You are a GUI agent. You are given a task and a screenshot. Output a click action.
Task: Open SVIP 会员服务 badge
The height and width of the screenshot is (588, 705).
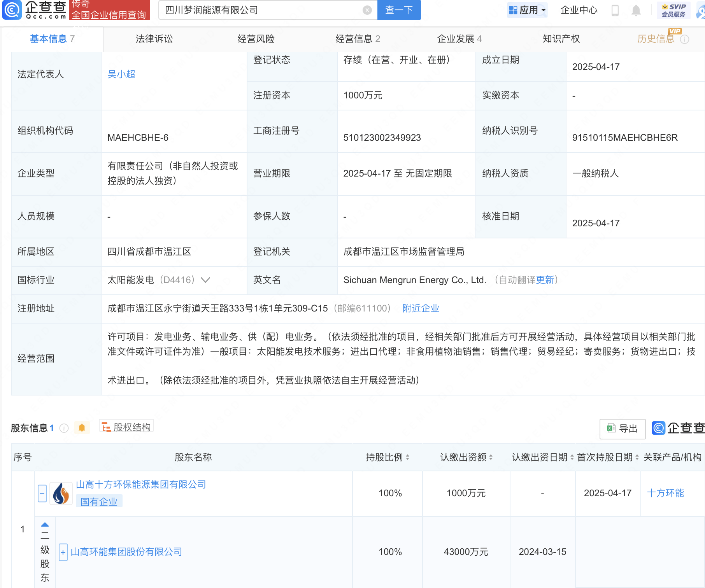click(x=673, y=10)
